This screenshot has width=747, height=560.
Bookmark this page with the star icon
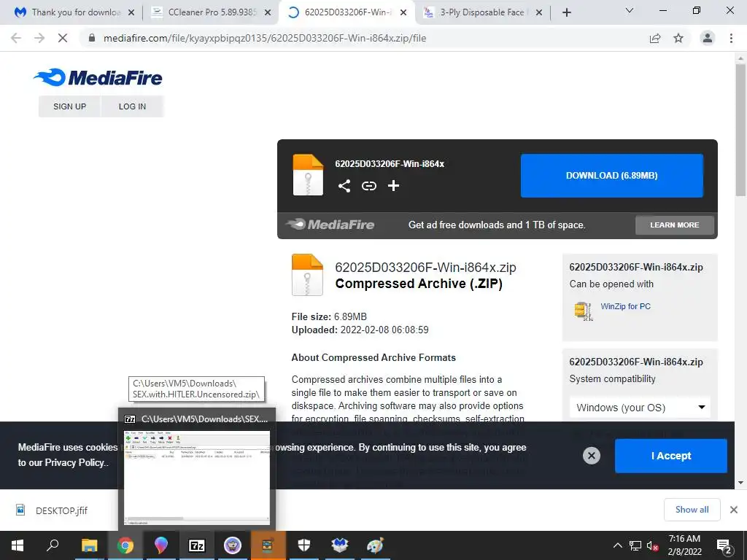pyautogui.click(x=678, y=38)
